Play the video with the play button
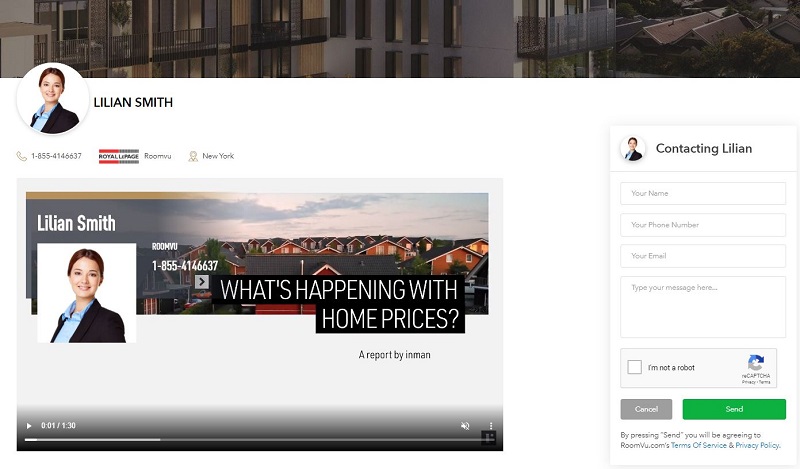 (x=29, y=426)
